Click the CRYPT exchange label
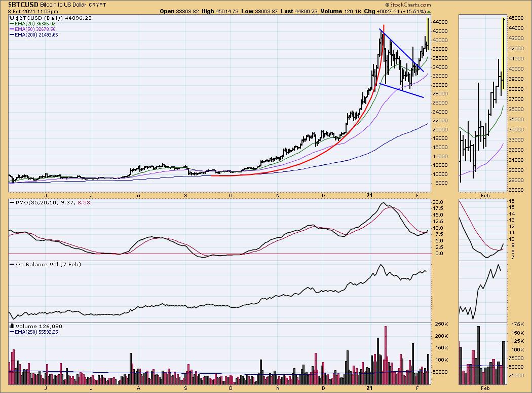This screenshot has height=393, width=532. point(97,5)
